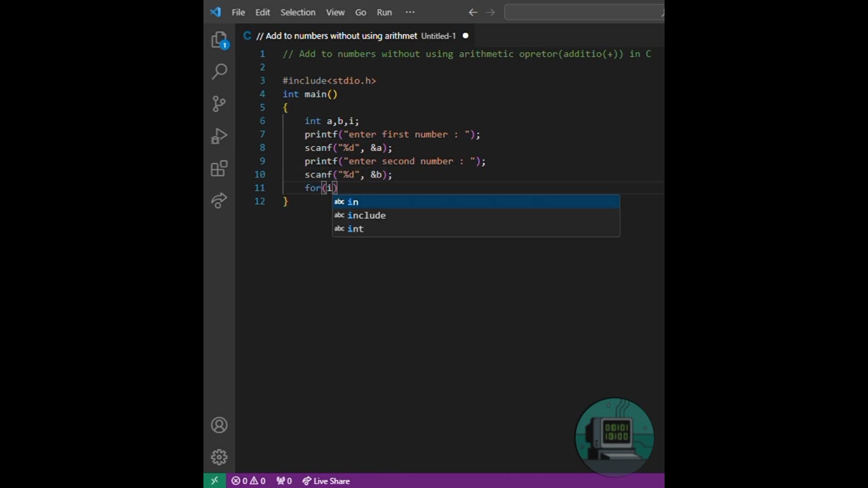The image size is (868, 488).
Task: Click line number 1 in the gutter
Action: coord(262,54)
